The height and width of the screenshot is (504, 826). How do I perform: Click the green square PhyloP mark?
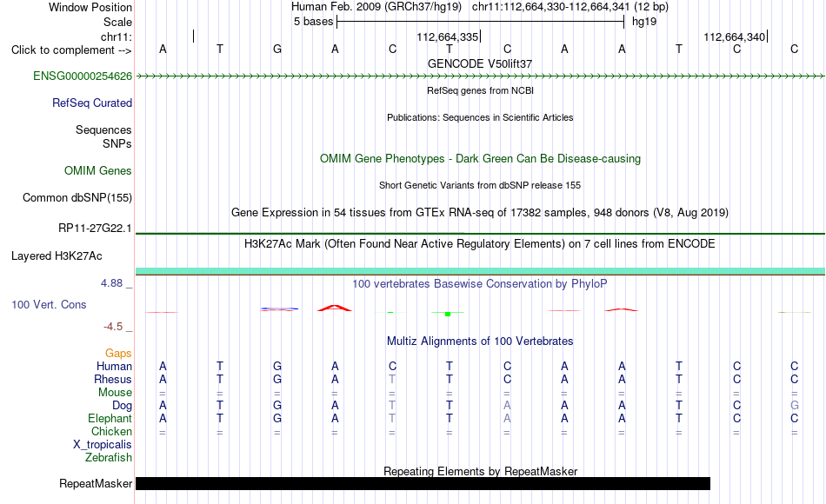448,314
